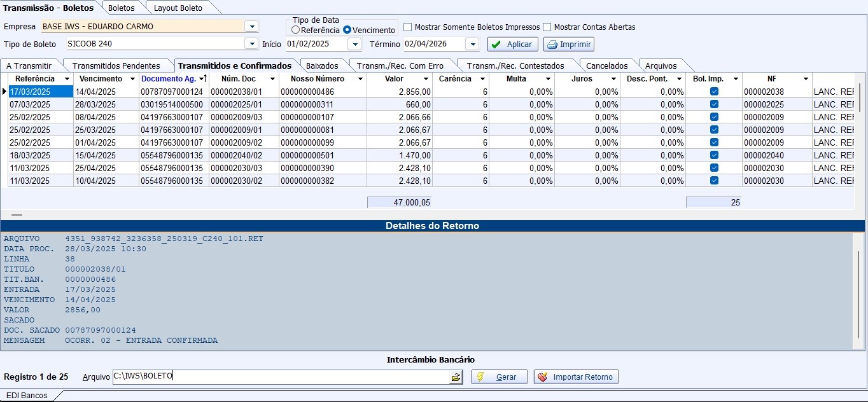Image resolution: width=868 pixels, height=402 pixels.
Task: Open the NF column filter arrow
Action: pyautogui.click(x=805, y=79)
